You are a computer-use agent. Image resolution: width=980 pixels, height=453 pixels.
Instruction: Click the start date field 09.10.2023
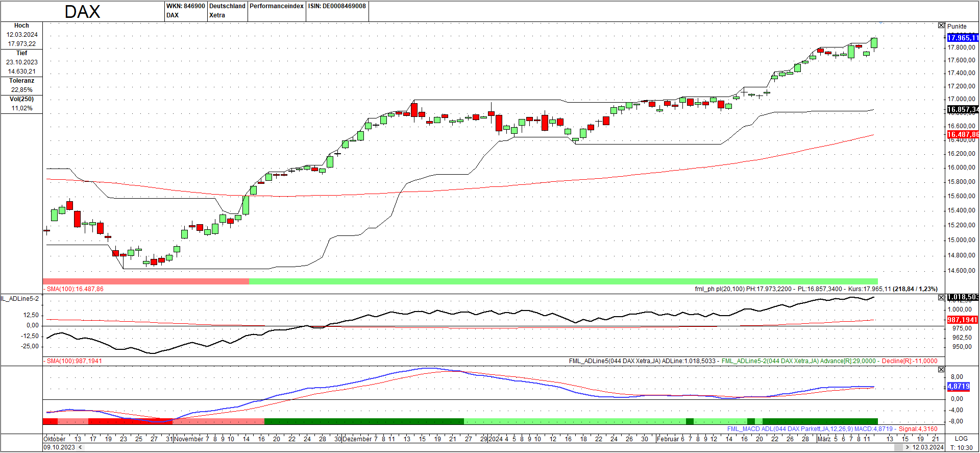coord(59,447)
